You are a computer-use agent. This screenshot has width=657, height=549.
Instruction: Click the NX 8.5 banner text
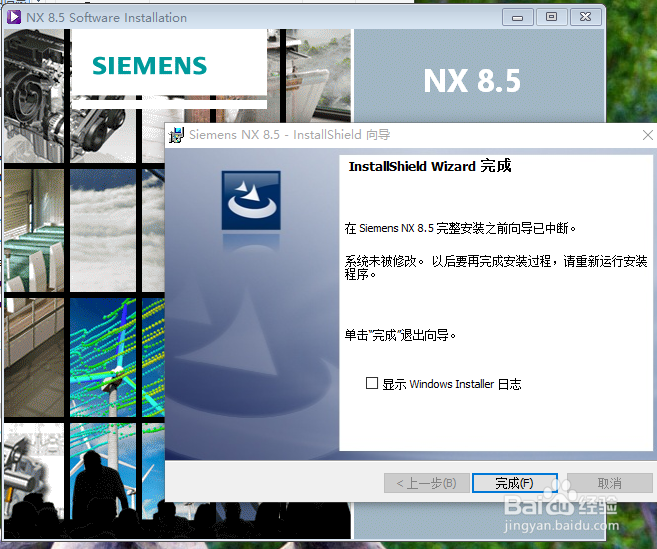(472, 81)
